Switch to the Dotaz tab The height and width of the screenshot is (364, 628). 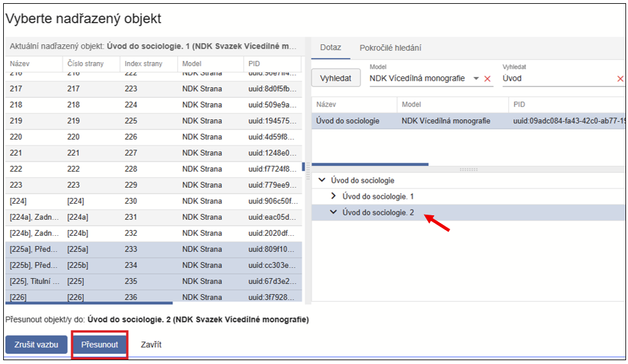tap(330, 48)
